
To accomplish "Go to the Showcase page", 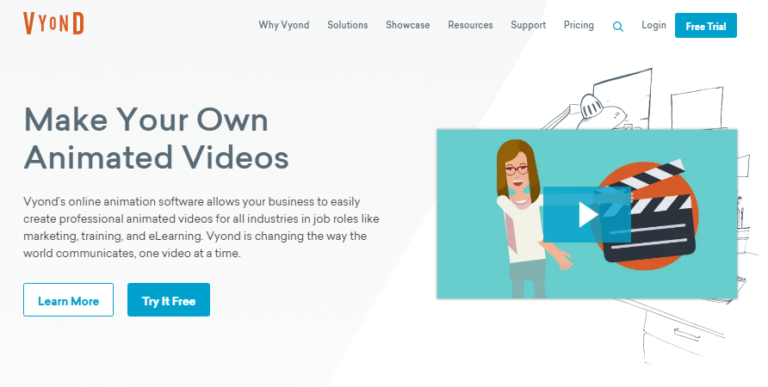I will click(x=408, y=25).
